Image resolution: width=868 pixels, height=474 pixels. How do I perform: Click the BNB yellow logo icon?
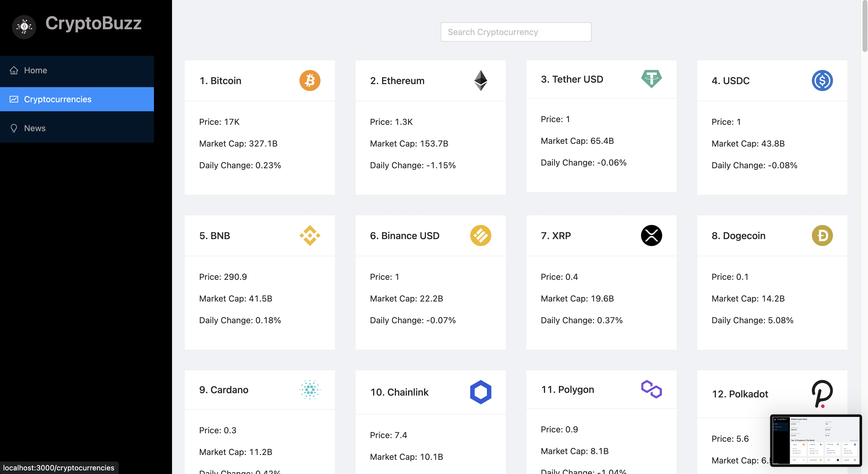pos(310,235)
